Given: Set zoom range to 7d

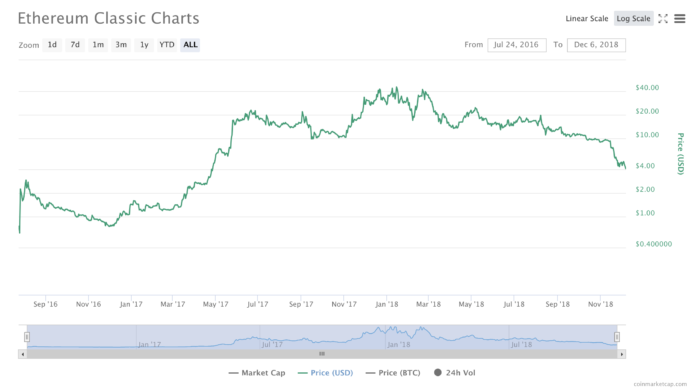Looking at the screenshot, I should click(x=75, y=45).
